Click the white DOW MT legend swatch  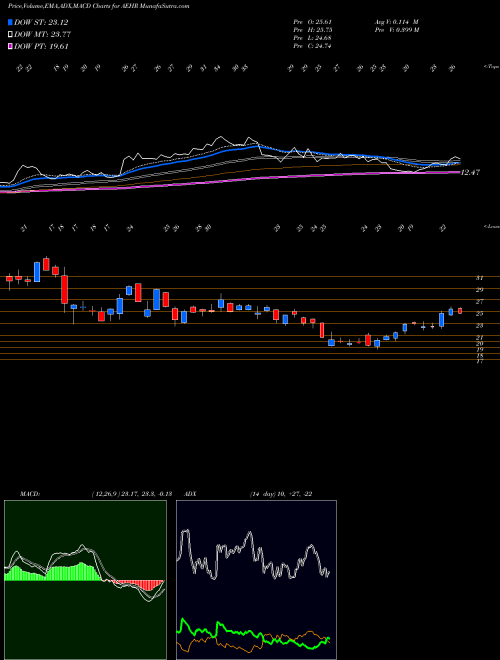(10, 34)
